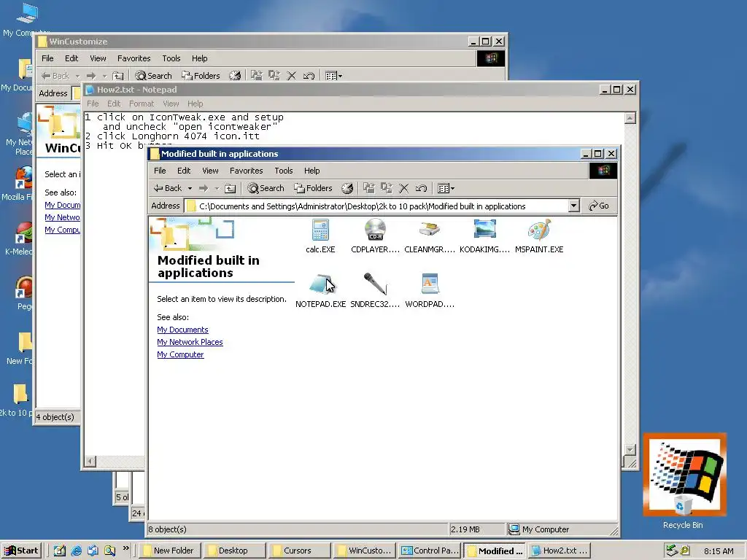Open Edit menu in Modified built in applications
The image size is (747, 560).
(184, 171)
